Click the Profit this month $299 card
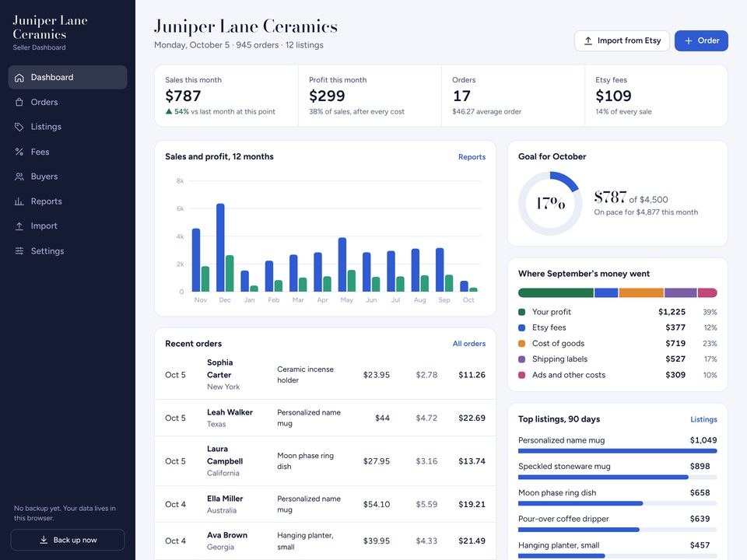 pos(370,96)
